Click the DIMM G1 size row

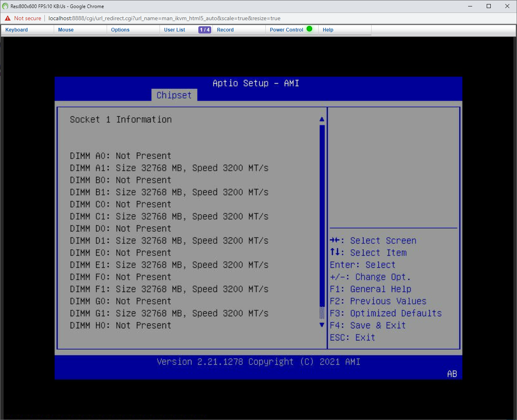point(169,313)
